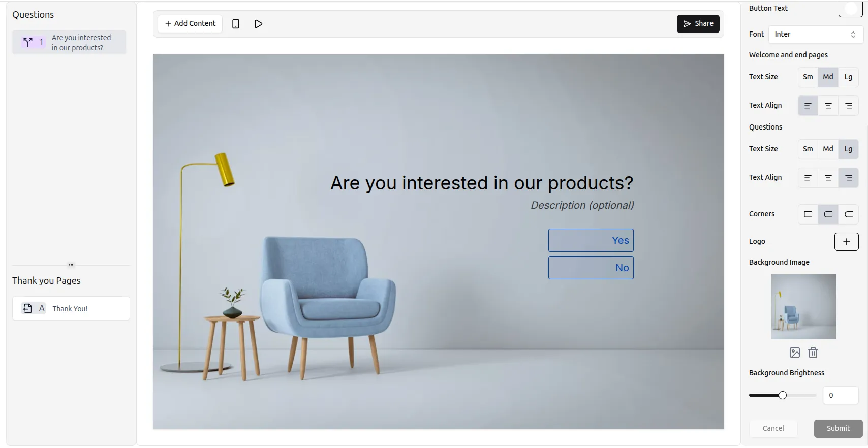Open the Inter font dropdown
The width and height of the screenshot is (868, 448).
point(816,35)
